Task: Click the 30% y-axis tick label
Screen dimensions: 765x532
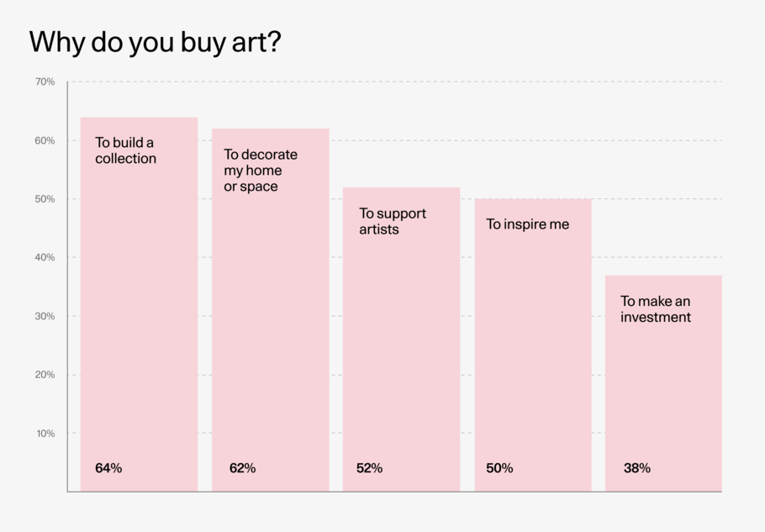Action: click(45, 317)
